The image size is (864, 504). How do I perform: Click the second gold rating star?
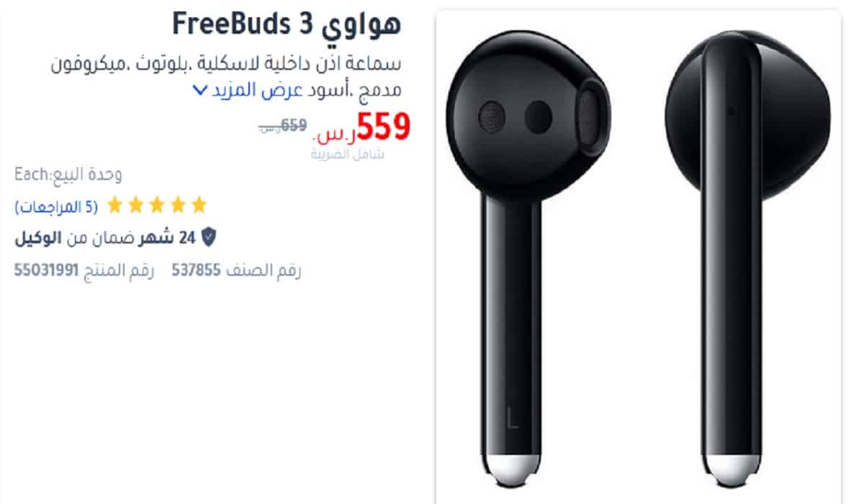coord(177,206)
